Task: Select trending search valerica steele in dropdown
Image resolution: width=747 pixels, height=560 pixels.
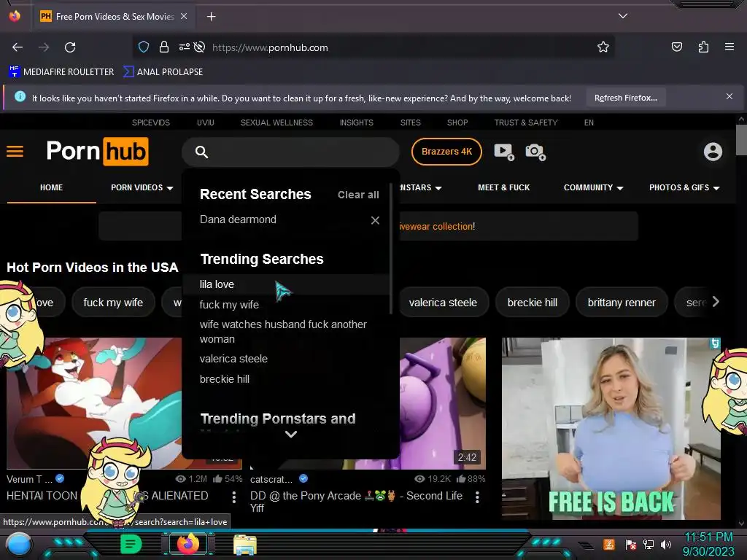Action: pyautogui.click(x=233, y=359)
